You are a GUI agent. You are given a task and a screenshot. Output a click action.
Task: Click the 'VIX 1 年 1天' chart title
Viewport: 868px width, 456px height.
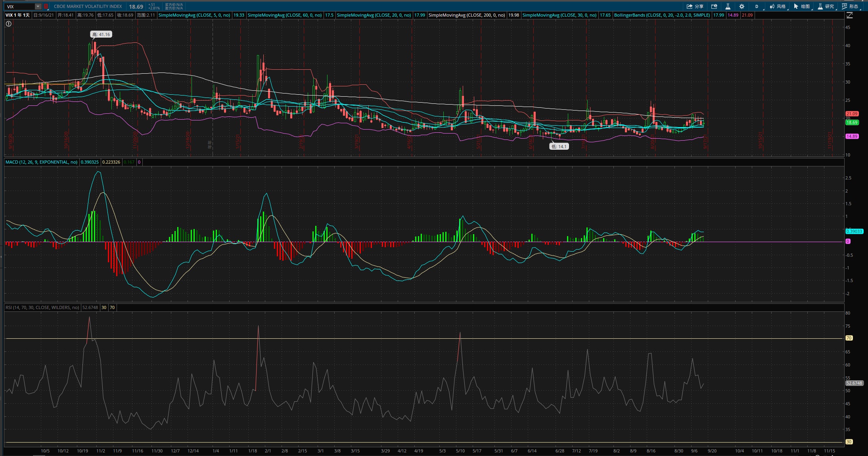(17, 15)
